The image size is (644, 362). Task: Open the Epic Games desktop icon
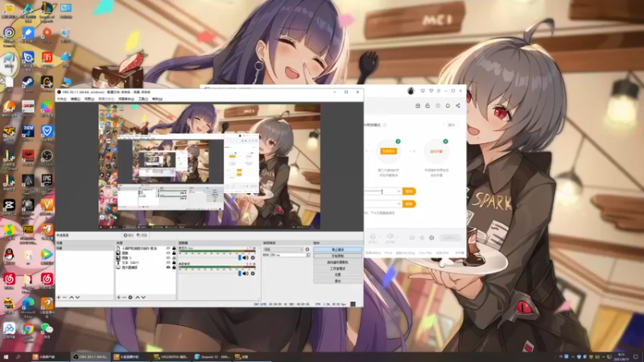[47, 181]
